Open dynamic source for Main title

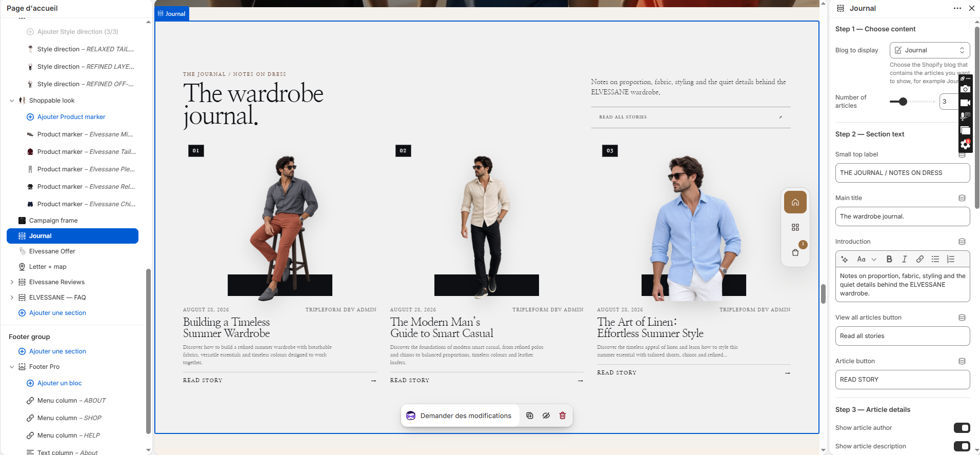point(962,198)
